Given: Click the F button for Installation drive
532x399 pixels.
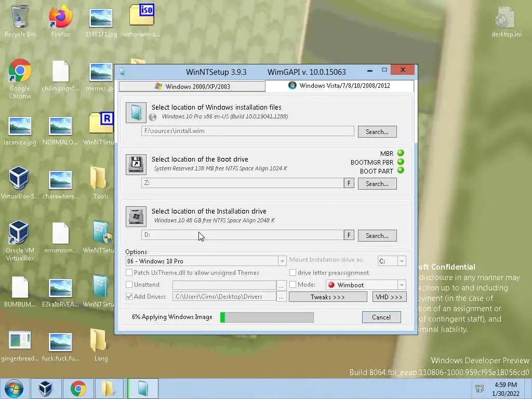Looking at the screenshot, I should point(349,235).
